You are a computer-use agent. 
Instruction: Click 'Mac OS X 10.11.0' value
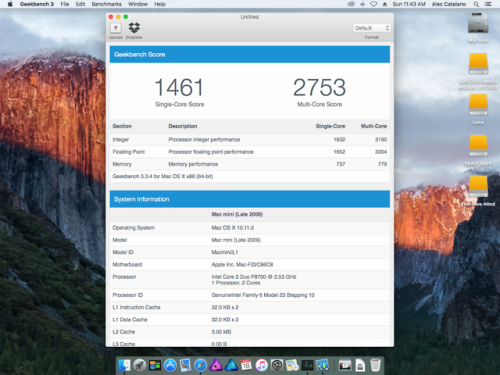[x=233, y=228]
